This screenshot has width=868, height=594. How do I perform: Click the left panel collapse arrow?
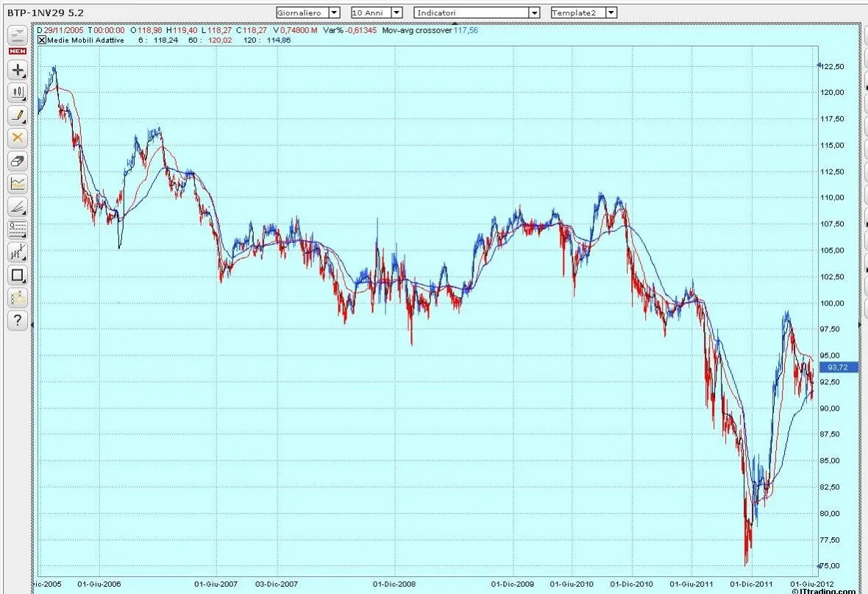click(32, 324)
